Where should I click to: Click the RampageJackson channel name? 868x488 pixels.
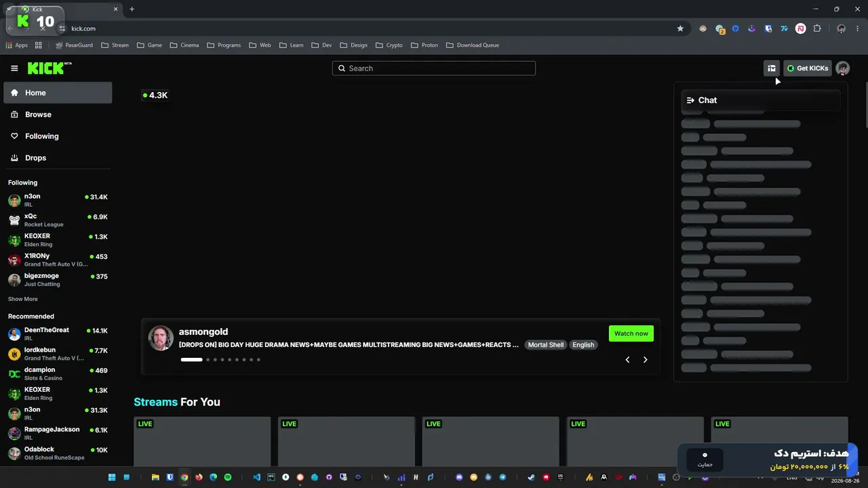click(x=52, y=430)
